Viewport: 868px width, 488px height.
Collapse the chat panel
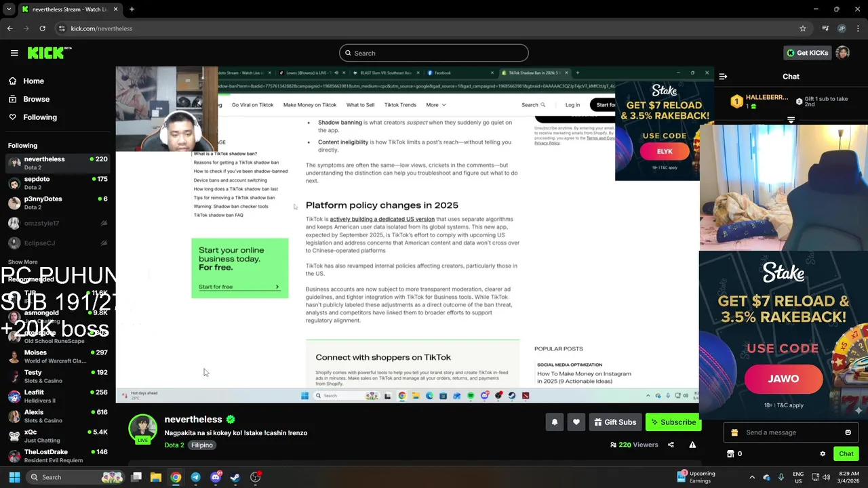click(723, 77)
